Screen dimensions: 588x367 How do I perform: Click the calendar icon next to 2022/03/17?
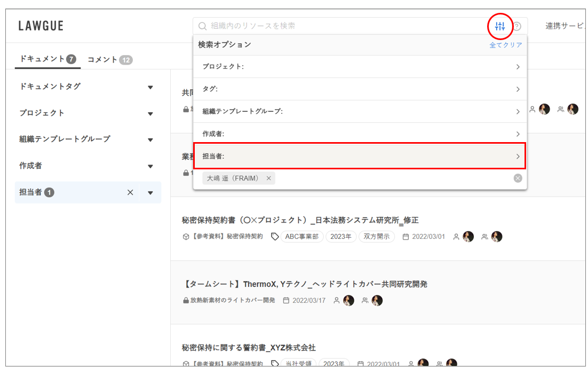click(x=286, y=300)
